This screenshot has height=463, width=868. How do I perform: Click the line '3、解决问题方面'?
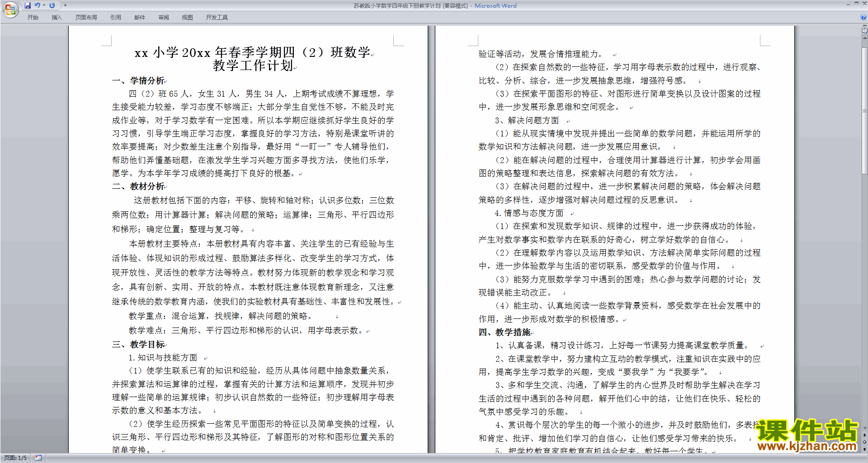pos(527,121)
